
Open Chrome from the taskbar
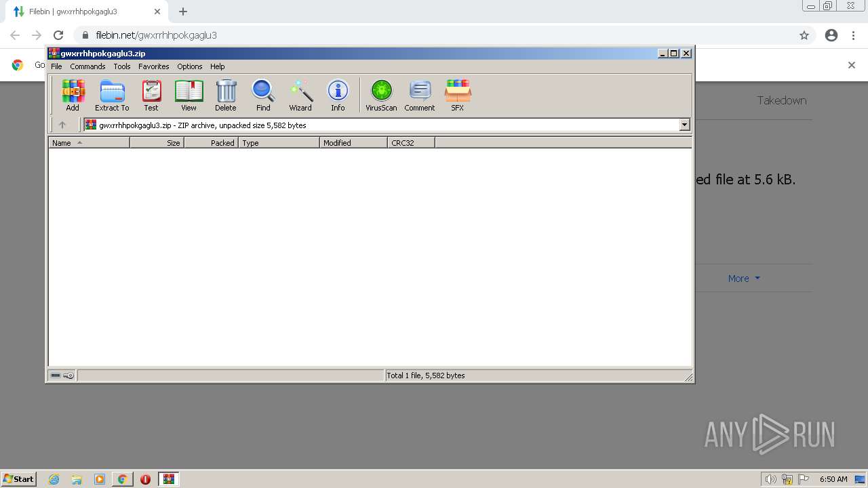pos(122,479)
